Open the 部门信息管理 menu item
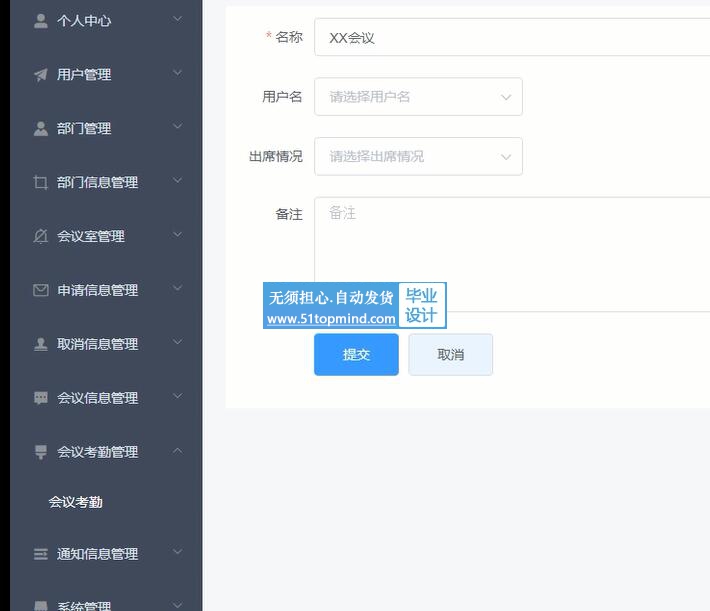 [x=106, y=182]
